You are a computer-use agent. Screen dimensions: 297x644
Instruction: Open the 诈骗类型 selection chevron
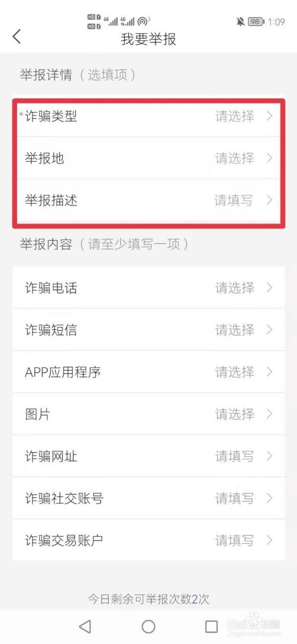(x=270, y=116)
